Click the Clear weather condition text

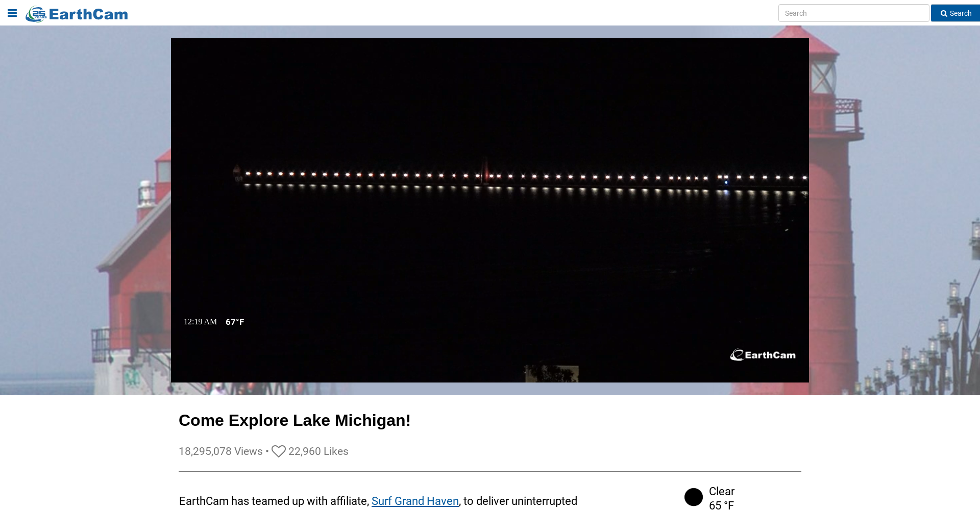(x=722, y=491)
